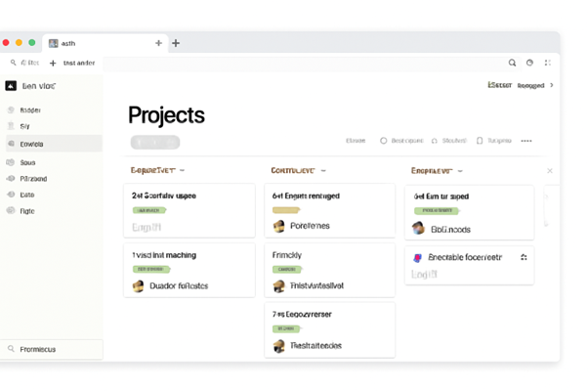
Task: Open the three-dots more options menu
Action: pos(526,141)
